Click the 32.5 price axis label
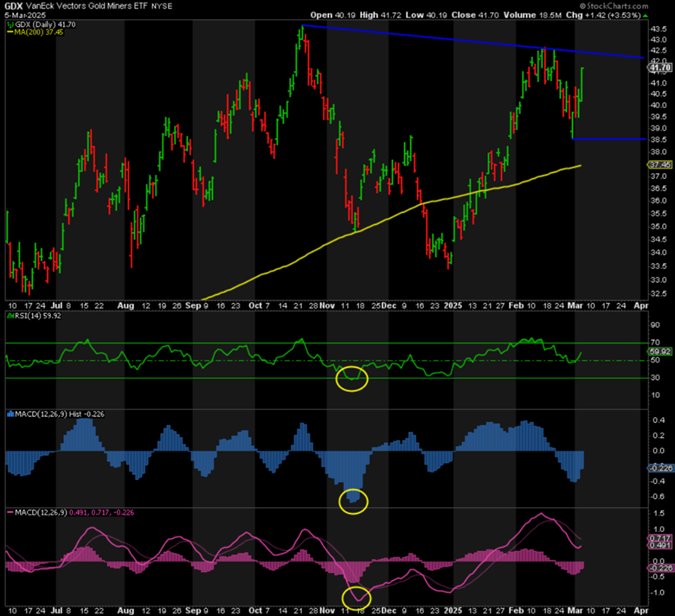 (659, 294)
